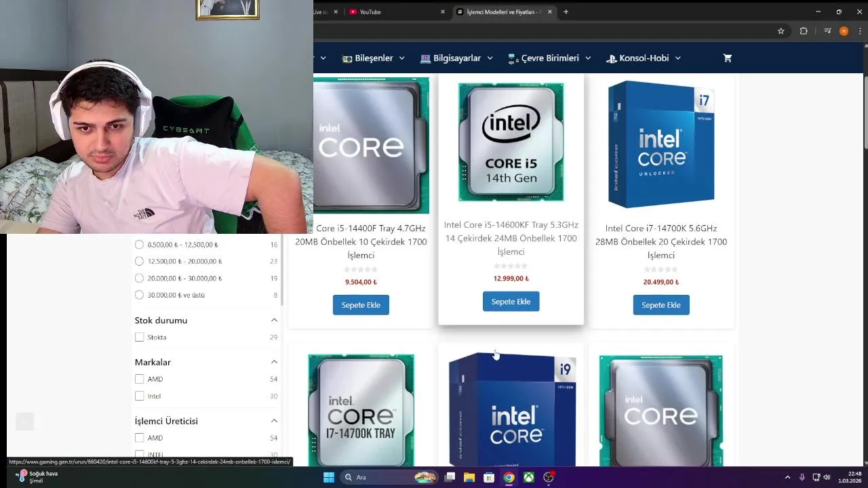Open the Core i5-14400F Tray 4.7GHz product title

coord(361,241)
